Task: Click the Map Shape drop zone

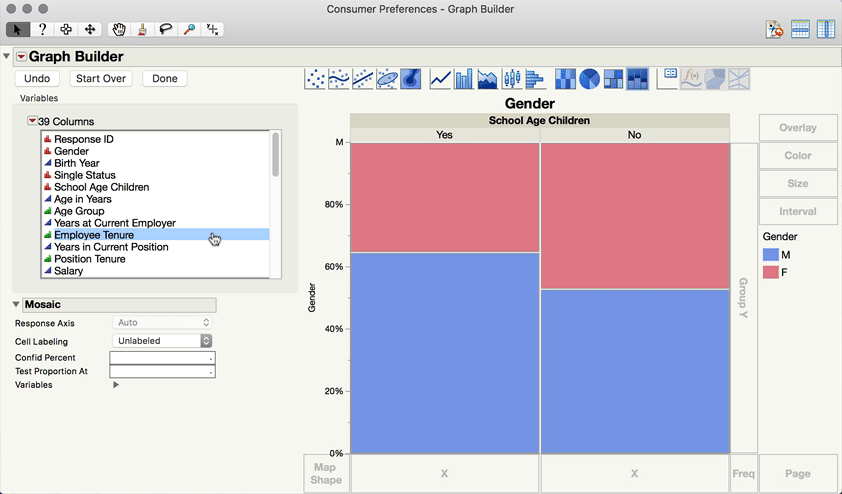Action: (x=326, y=474)
